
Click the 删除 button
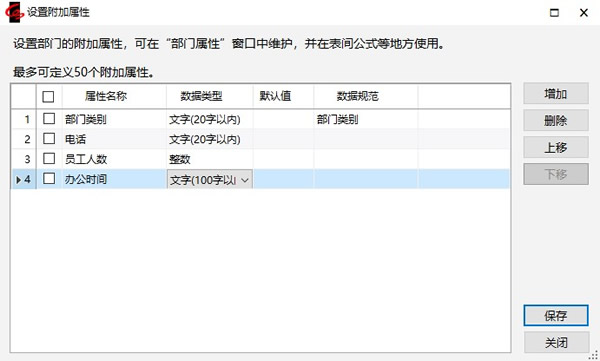tap(556, 121)
